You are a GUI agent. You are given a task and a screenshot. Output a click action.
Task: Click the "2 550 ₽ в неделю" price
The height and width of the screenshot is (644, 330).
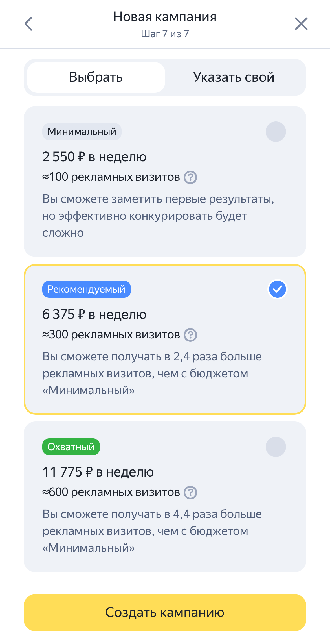(x=94, y=157)
